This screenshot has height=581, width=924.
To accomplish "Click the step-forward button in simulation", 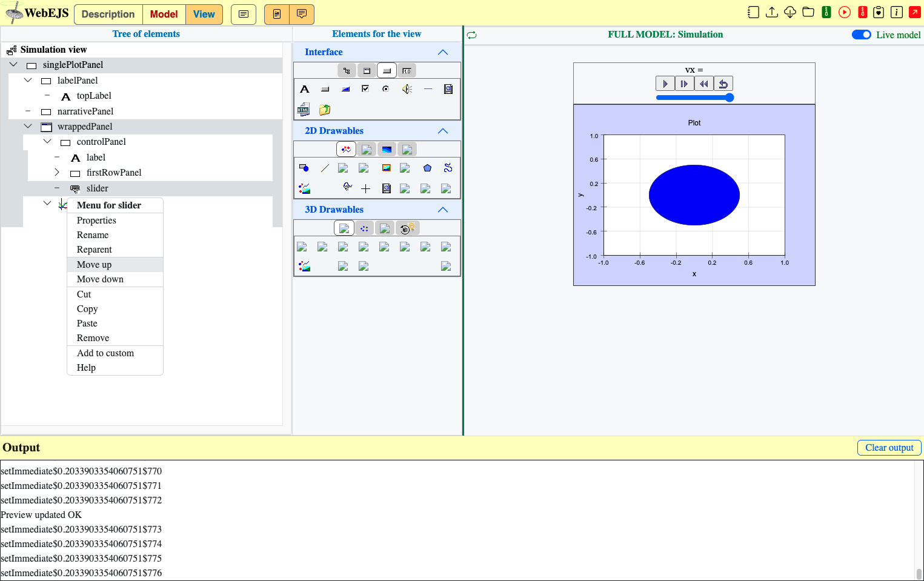I will pos(685,84).
